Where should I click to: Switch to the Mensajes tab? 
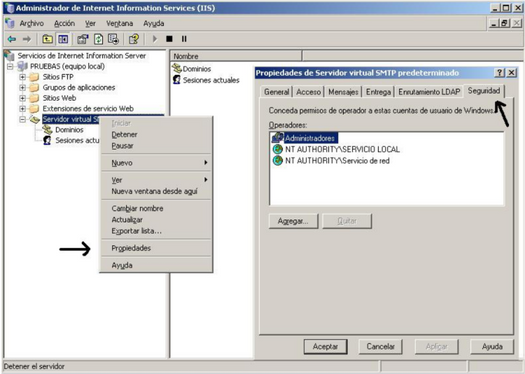343,92
